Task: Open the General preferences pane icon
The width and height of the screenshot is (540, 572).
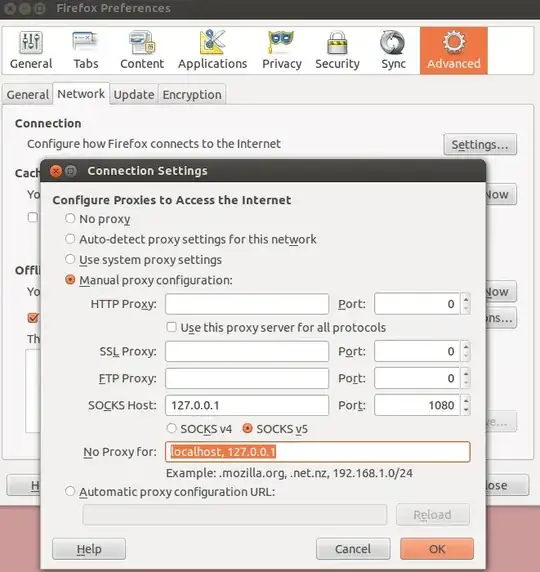Action: coord(31,51)
